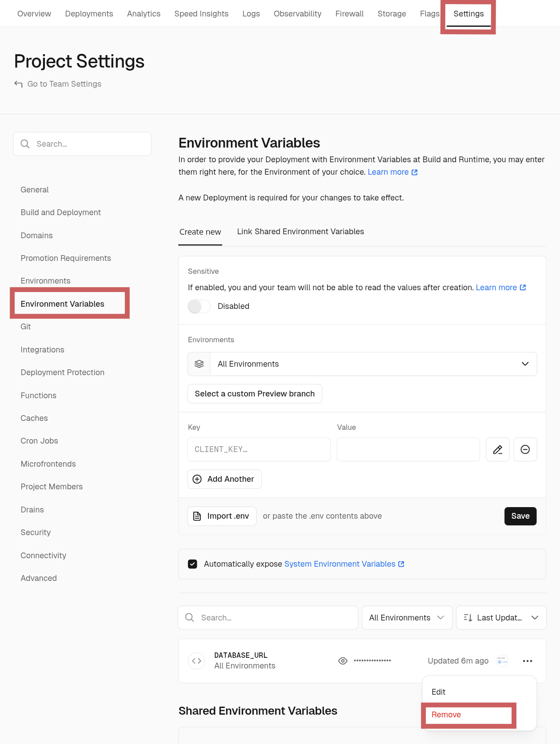The width and height of the screenshot is (560, 744).
Task: Switch to Link Shared Environment Variables tab
Action: coord(300,232)
